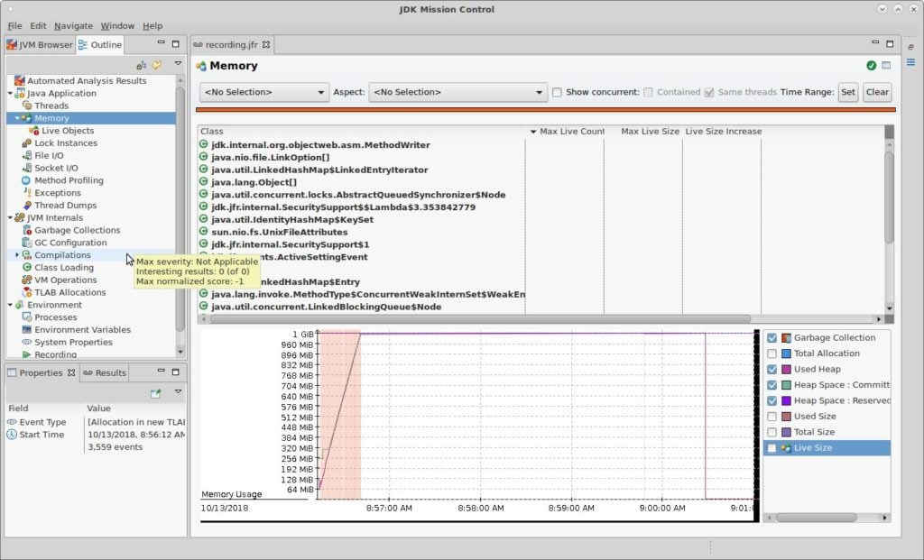Click the yellow arrow icon in Outline toolbar
This screenshot has height=560, width=924.
157,65
